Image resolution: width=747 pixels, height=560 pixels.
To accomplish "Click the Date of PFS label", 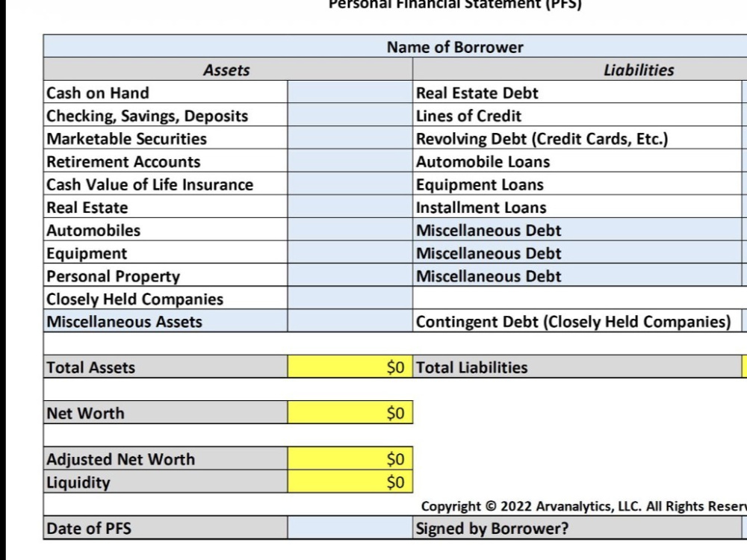I will tap(89, 528).
